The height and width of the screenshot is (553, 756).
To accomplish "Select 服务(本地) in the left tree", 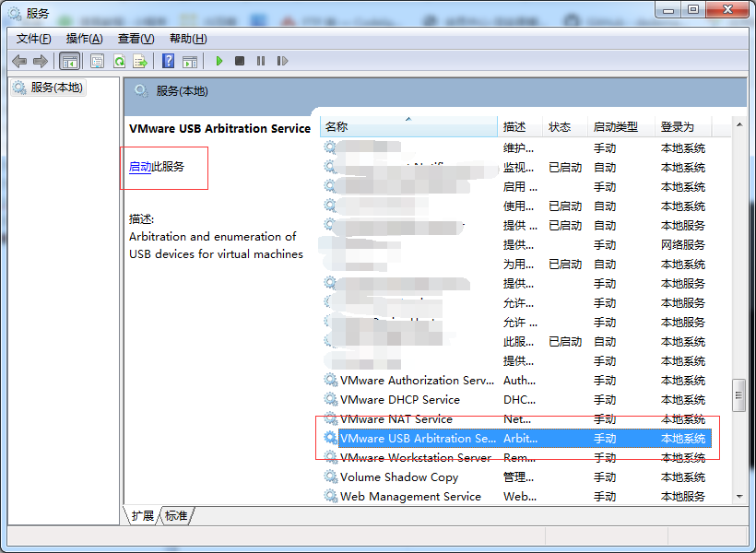I will tap(56, 88).
